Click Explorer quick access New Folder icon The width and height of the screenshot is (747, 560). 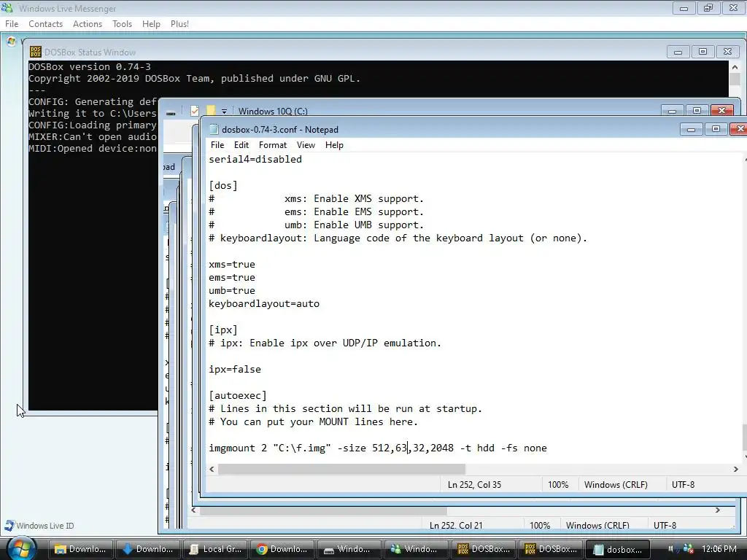pyautogui.click(x=211, y=111)
